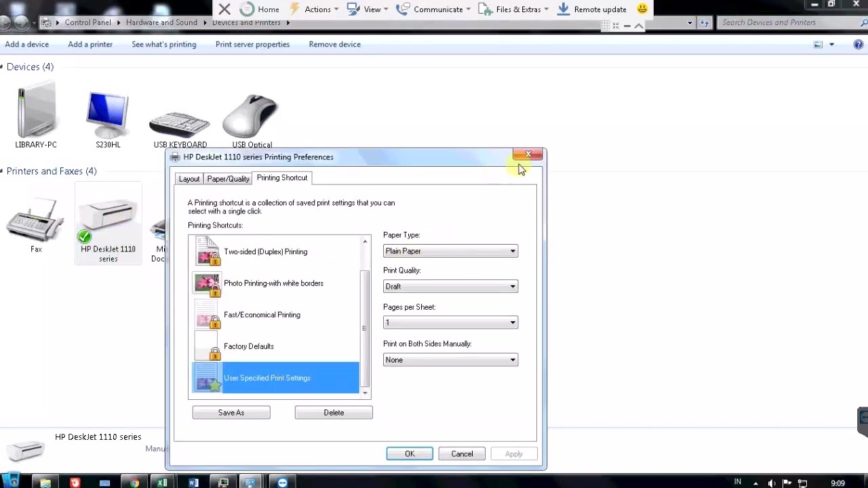Click Hardware and Sound in the breadcrumb
This screenshot has height=488, width=868.
[161, 22]
